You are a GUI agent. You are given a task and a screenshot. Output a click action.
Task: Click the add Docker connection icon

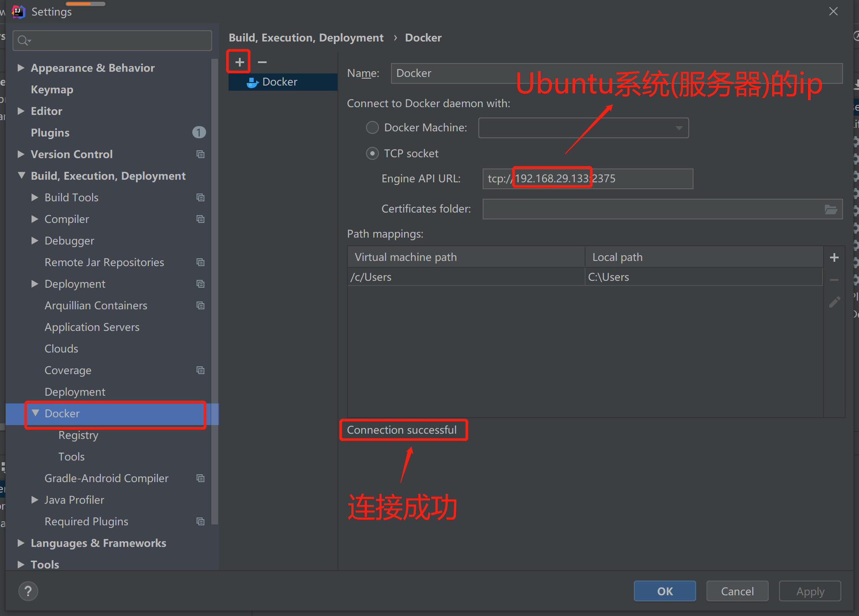(x=239, y=61)
